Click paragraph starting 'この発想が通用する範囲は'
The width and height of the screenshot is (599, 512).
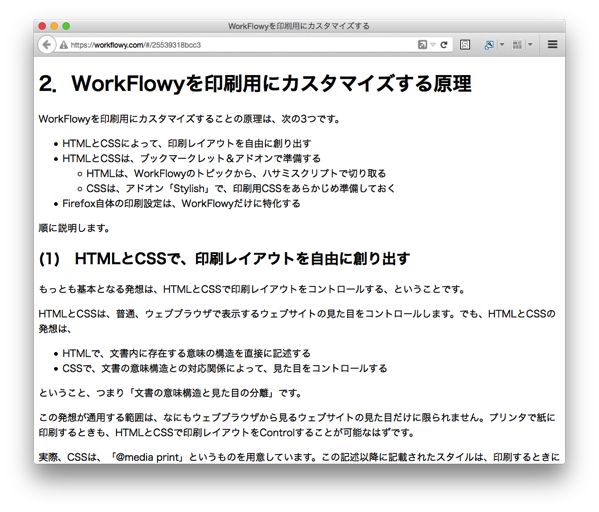point(297,425)
